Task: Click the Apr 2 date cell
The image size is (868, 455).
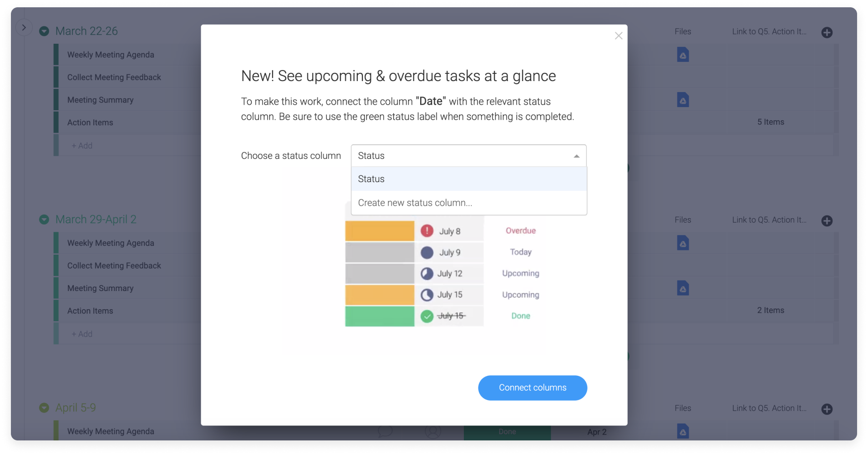Action: click(597, 432)
